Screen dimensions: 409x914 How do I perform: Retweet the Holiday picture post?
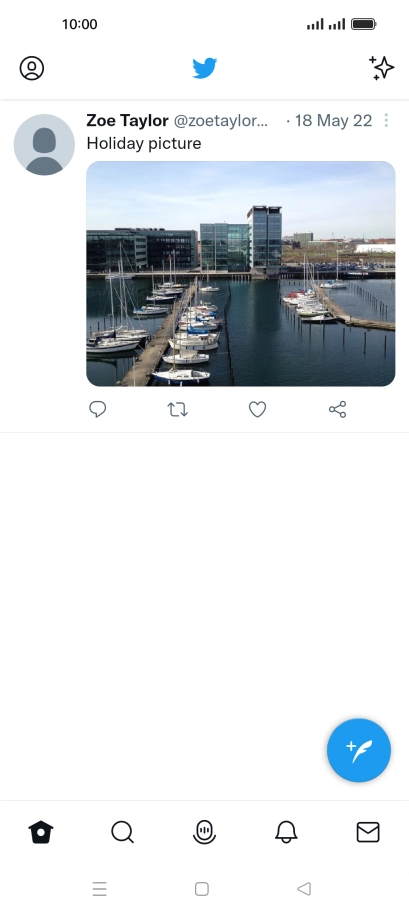coord(177,409)
